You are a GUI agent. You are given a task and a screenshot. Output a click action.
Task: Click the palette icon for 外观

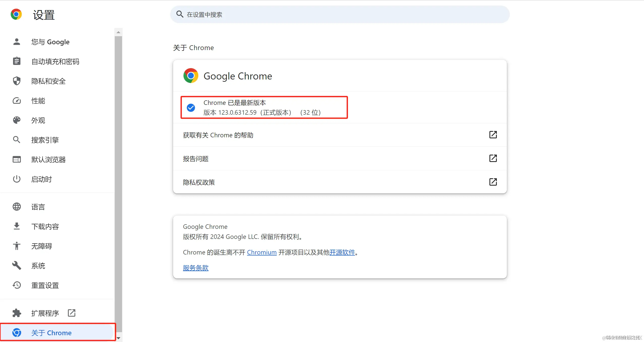click(17, 120)
